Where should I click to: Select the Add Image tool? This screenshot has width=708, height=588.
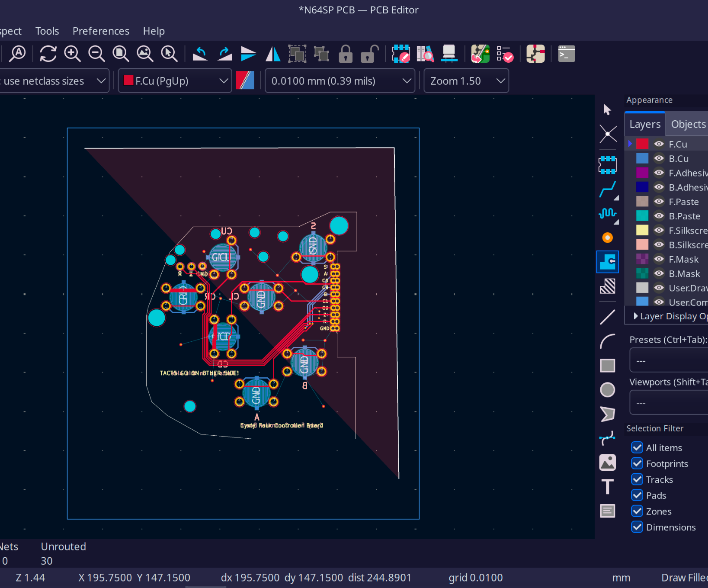pos(607,463)
